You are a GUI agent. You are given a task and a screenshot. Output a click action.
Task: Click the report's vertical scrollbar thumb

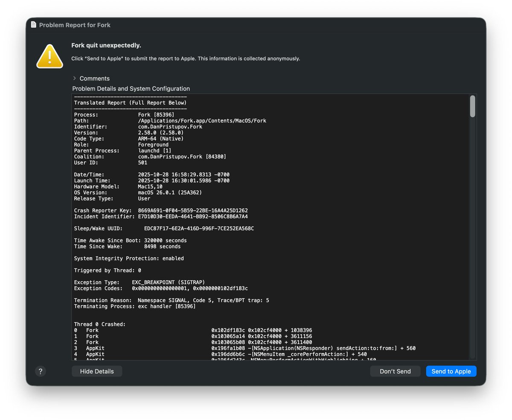(x=472, y=106)
